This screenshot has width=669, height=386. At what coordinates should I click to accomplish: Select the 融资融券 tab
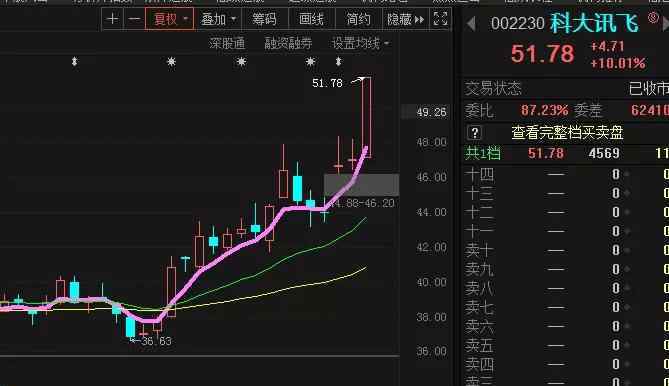(x=288, y=43)
